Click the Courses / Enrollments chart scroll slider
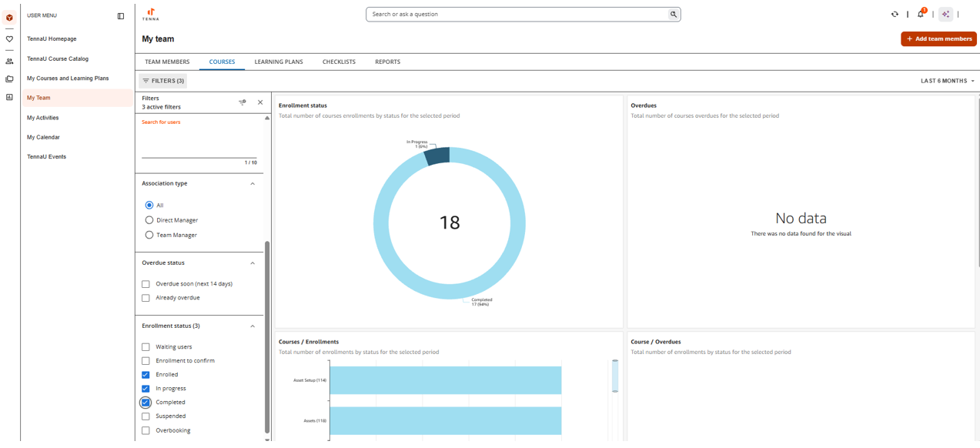This screenshot has width=980, height=448. click(615, 376)
